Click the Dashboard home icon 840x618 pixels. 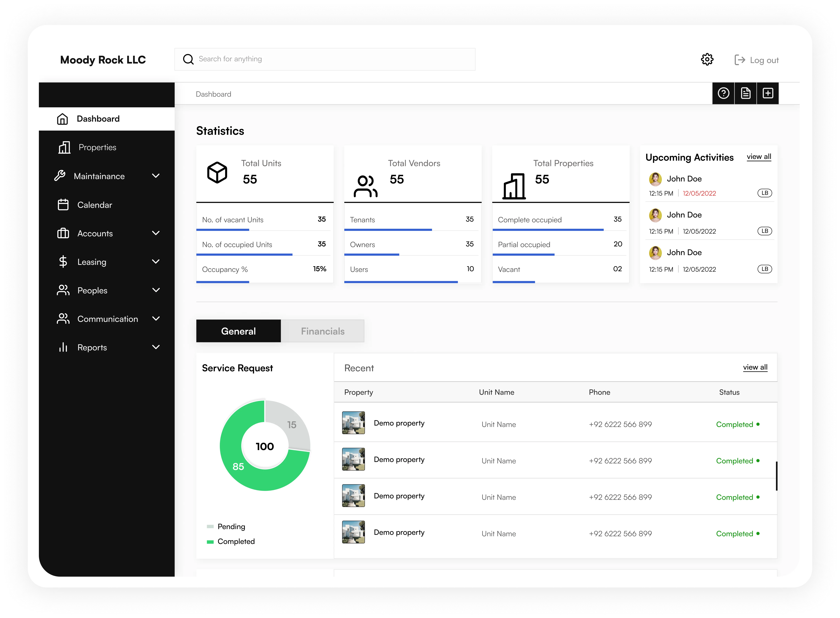pos(62,119)
